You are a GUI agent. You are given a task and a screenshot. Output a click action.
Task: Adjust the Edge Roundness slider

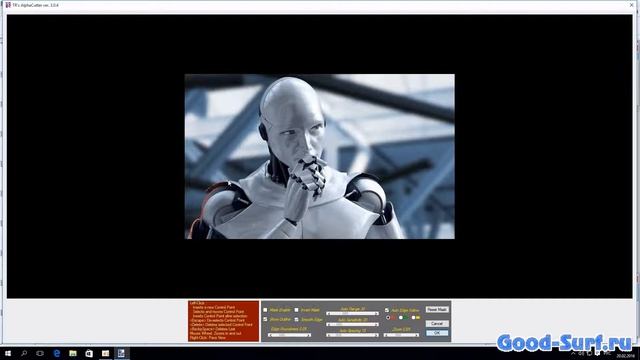pyautogui.click(x=289, y=335)
